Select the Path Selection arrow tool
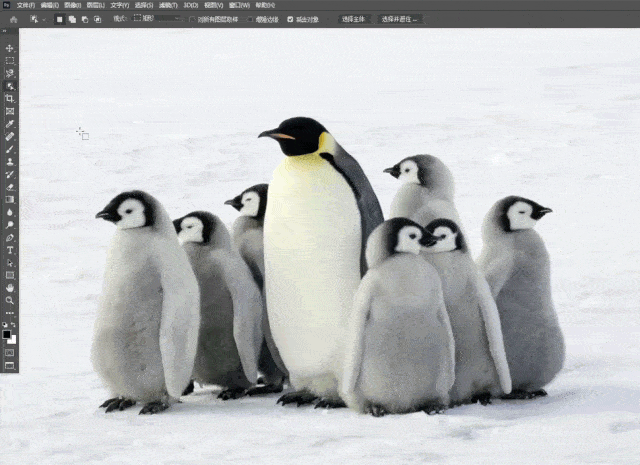This screenshot has height=465, width=640. (9, 263)
